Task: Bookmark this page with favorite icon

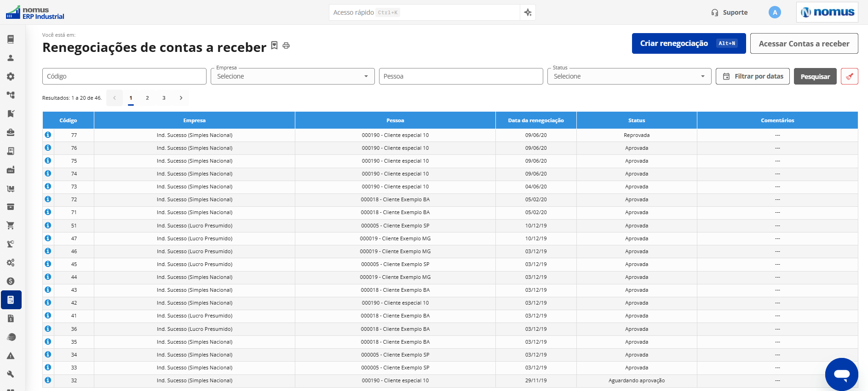Action: pos(274,45)
